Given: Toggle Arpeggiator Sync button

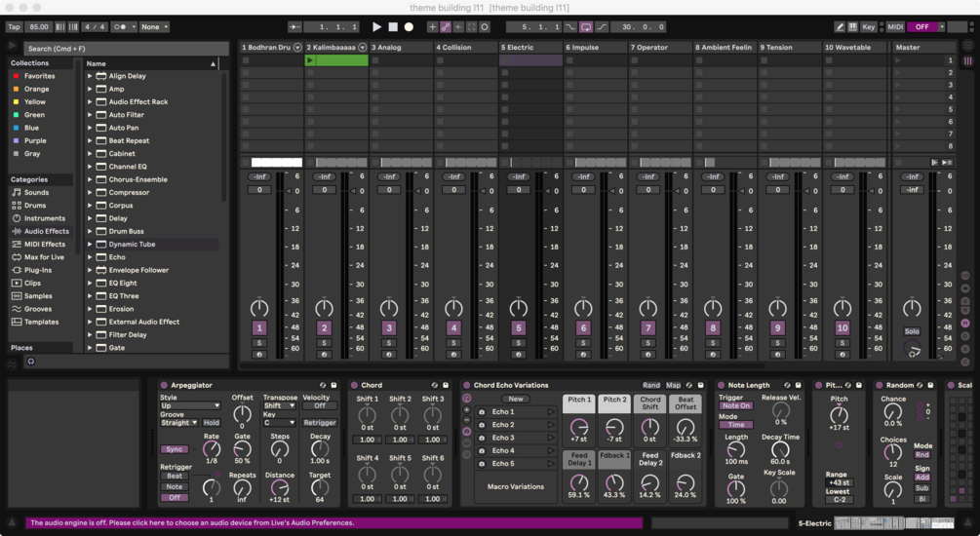Looking at the screenshot, I should pos(175,449).
